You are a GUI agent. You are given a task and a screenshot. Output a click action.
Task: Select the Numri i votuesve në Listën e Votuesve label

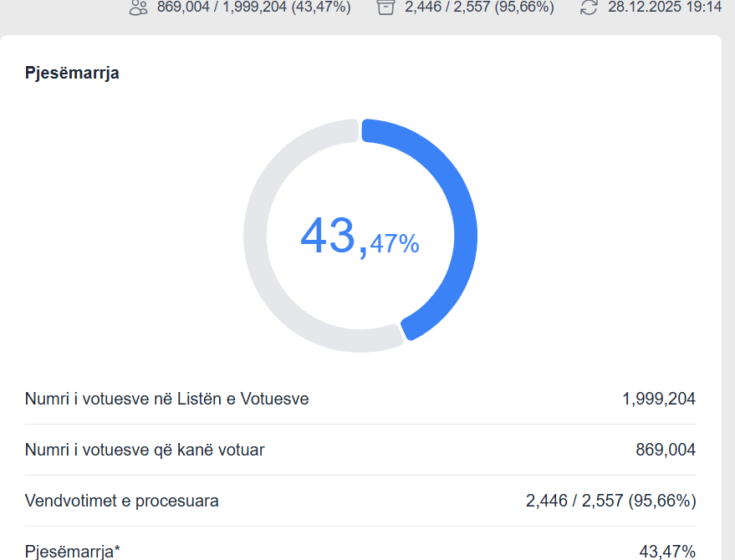tap(167, 399)
